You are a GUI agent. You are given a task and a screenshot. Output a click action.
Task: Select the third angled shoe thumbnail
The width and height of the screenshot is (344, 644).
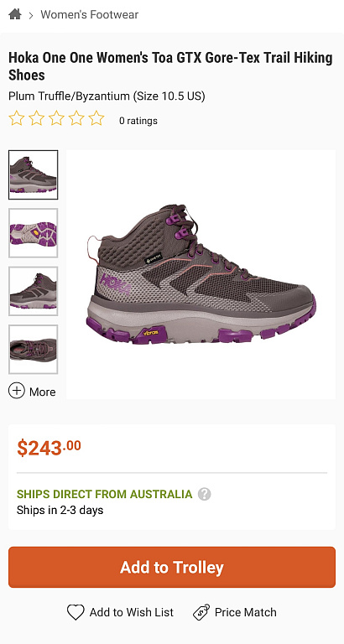[34, 291]
